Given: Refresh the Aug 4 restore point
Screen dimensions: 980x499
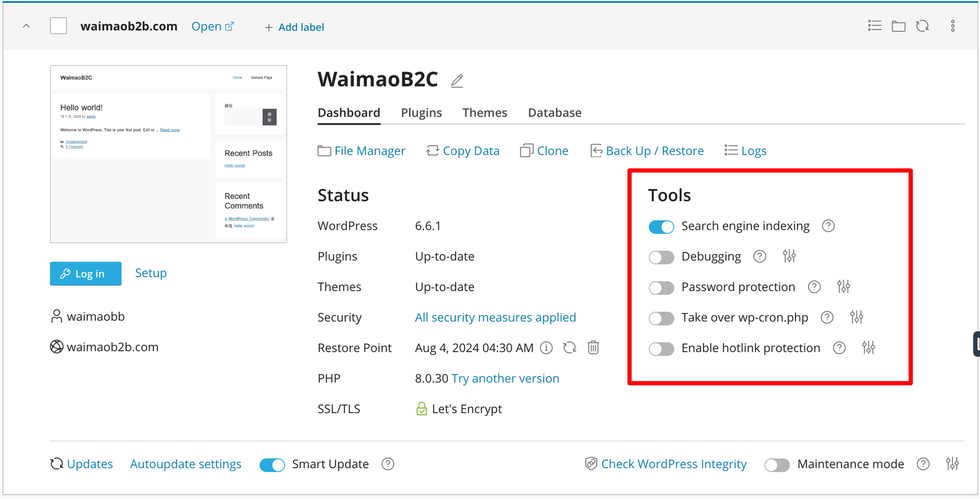Looking at the screenshot, I should pos(569,348).
